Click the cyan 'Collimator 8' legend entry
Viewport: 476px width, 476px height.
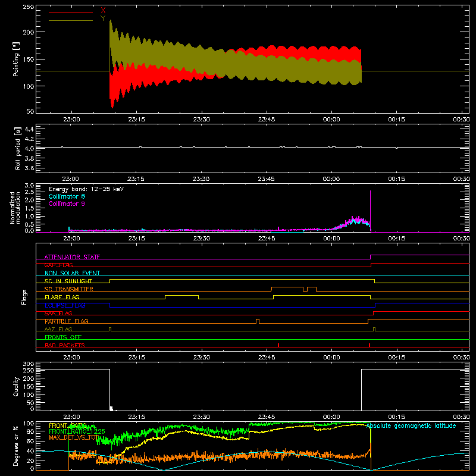pos(67,196)
